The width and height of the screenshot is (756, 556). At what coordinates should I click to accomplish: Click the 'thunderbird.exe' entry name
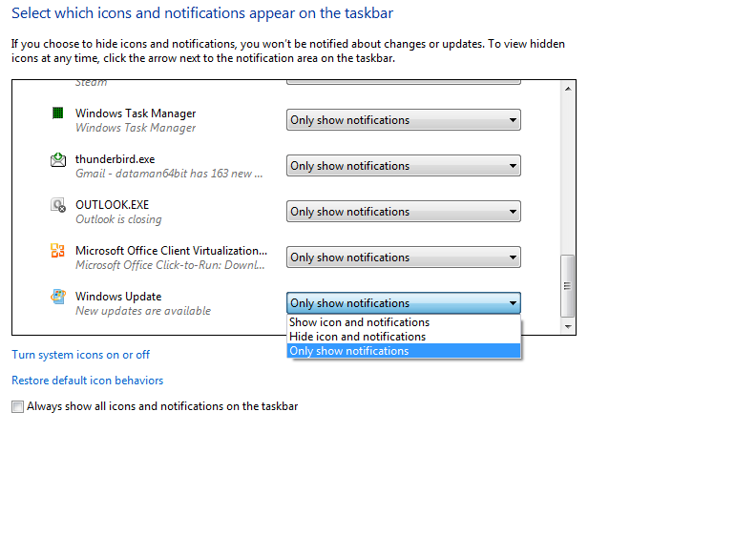(115, 159)
